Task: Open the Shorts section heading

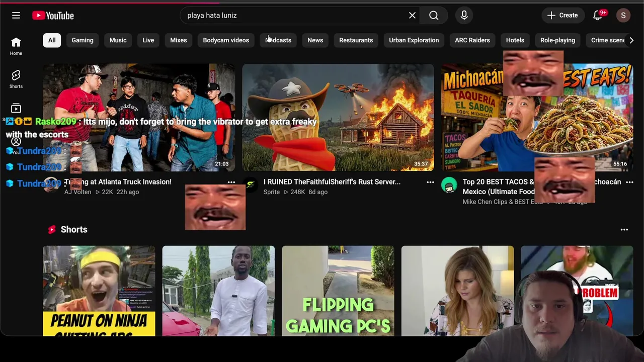Action: [74, 230]
